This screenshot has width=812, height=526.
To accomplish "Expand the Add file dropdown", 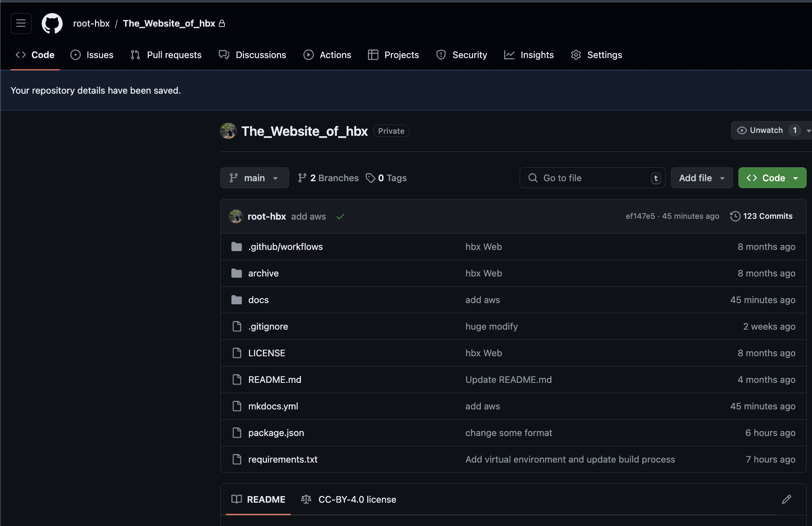I will [x=702, y=178].
